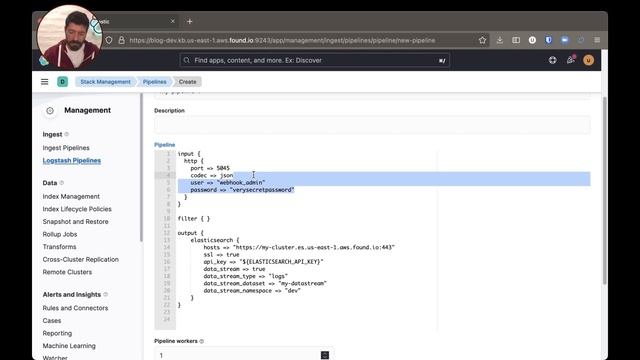Open Cases in sidebar
The height and width of the screenshot is (360, 640).
52,321
